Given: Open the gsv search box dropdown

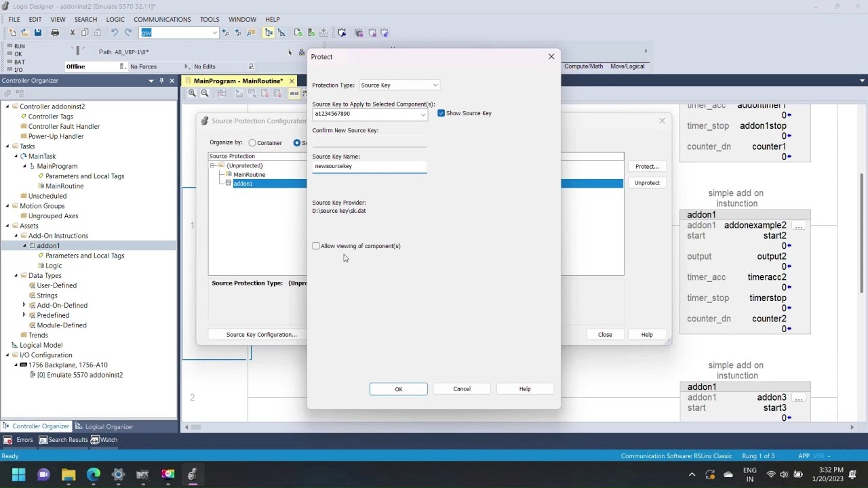Looking at the screenshot, I should click(215, 33).
